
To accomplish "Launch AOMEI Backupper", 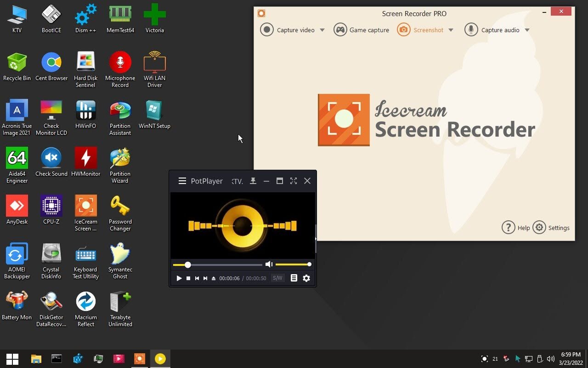I will 17,261.
